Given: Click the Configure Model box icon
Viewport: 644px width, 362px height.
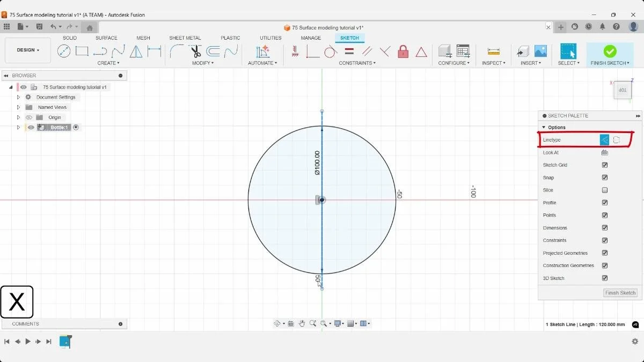Looking at the screenshot, I should (445, 51).
